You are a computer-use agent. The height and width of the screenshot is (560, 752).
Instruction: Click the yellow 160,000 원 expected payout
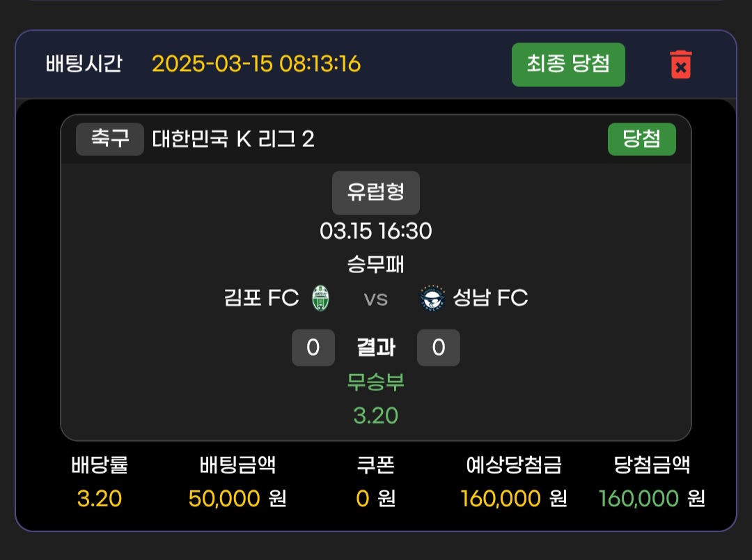[x=514, y=499]
